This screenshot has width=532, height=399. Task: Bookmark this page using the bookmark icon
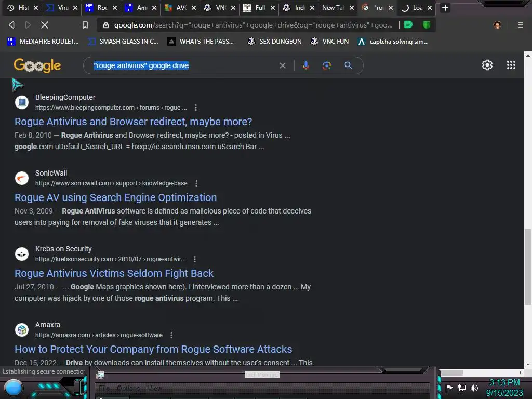[x=85, y=25]
